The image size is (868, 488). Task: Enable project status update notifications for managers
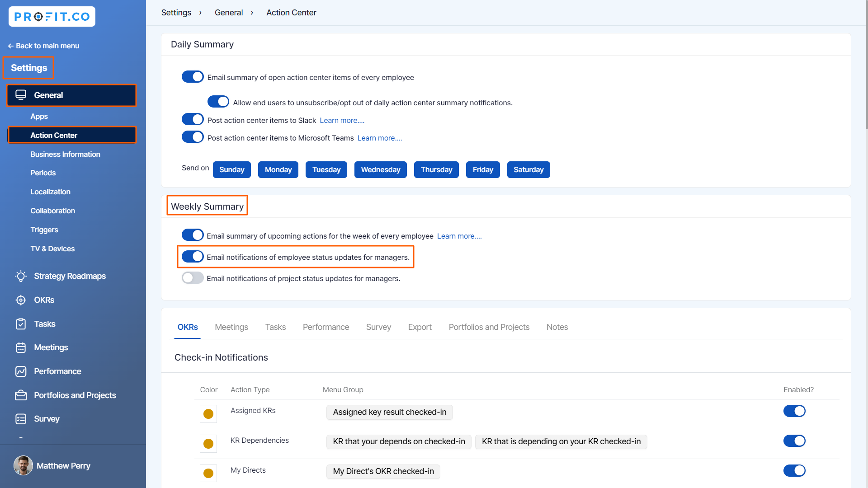click(192, 277)
